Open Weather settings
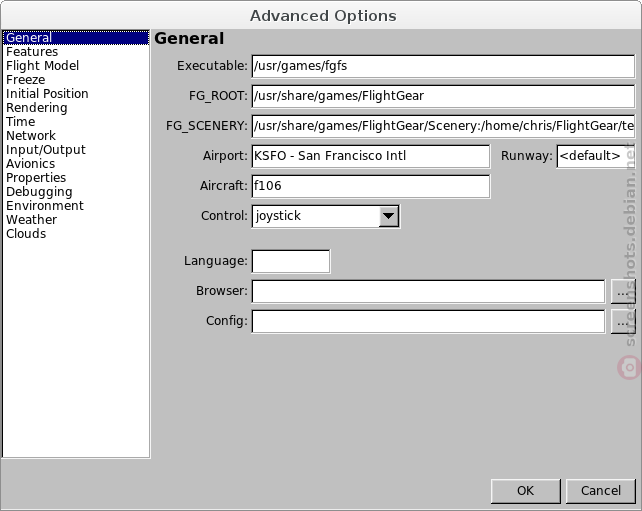Image resolution: width=642 pixels, height=511 pixels. pos(76,219)
